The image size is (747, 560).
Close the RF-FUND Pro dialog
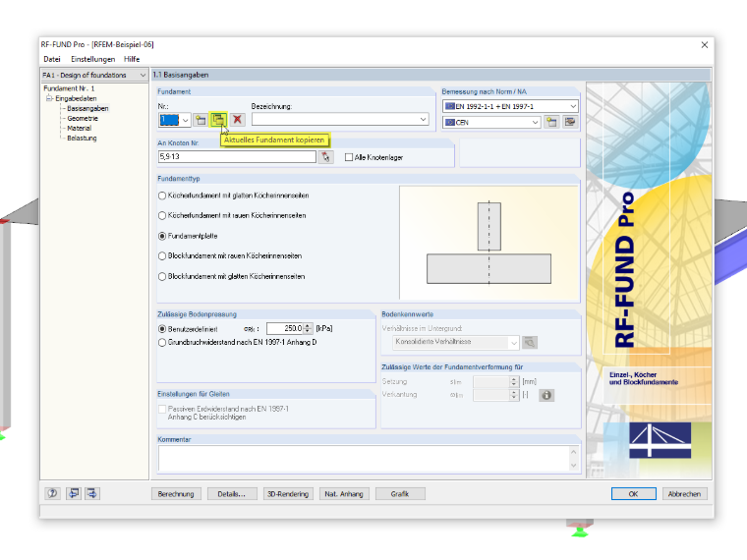tap(704, 45)
